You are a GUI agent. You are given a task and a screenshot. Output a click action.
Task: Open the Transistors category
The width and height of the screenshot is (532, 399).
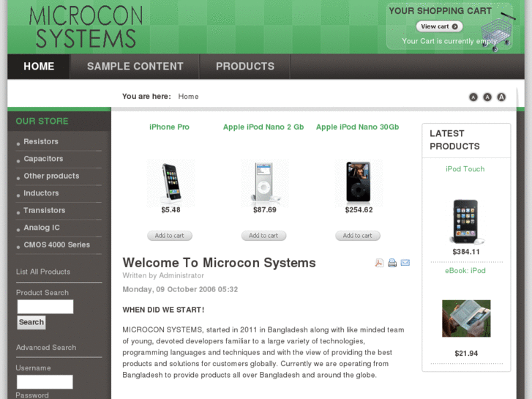44,210
